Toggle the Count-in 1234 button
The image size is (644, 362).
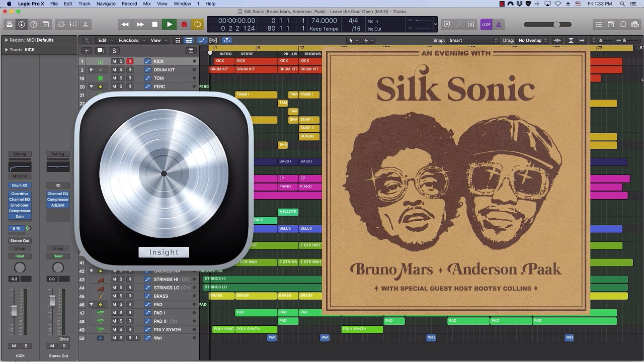point(486,24)
